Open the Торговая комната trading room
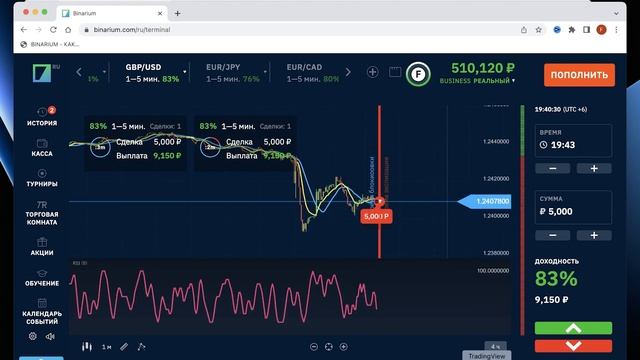Viewport: 640px width, 360px height. point(42,213)
